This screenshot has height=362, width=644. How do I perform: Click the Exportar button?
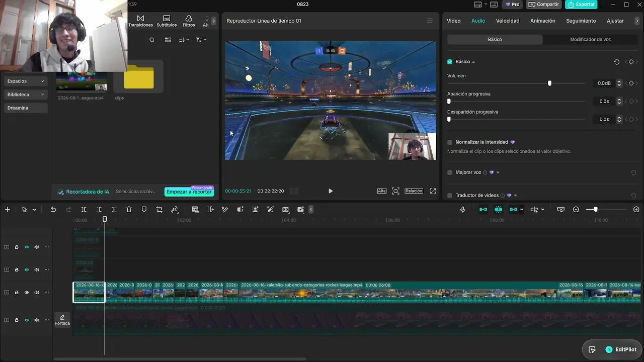pos(582,5)
